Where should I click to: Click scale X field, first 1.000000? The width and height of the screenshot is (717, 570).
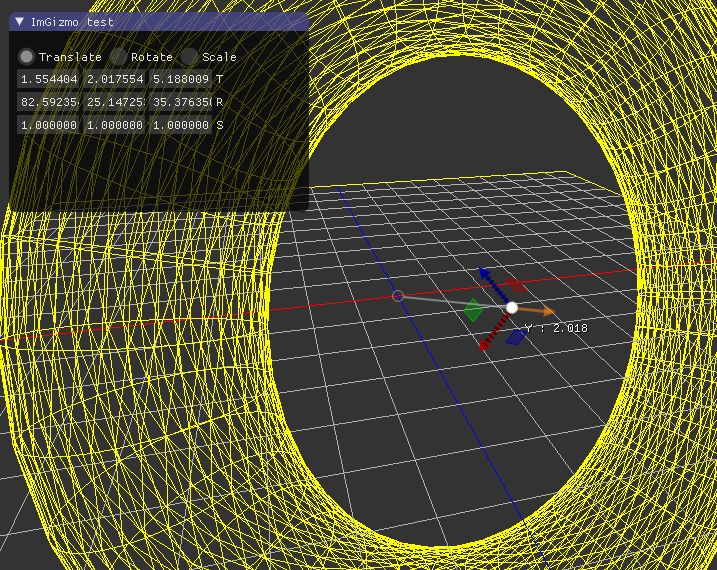48,125
